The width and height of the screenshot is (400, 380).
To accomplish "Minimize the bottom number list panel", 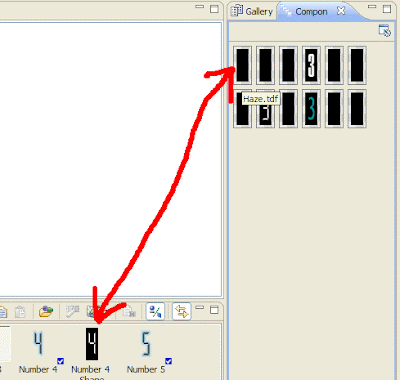I will point(199,307).
